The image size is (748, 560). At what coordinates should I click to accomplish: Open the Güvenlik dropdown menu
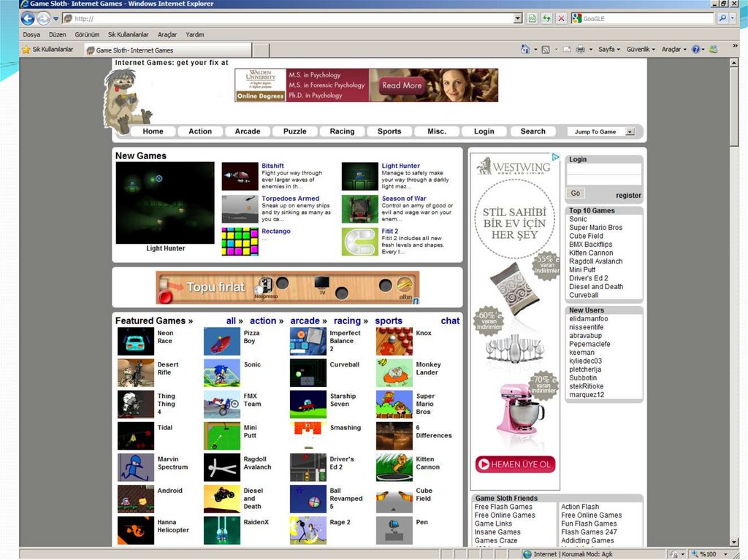[x=641, y=49]
